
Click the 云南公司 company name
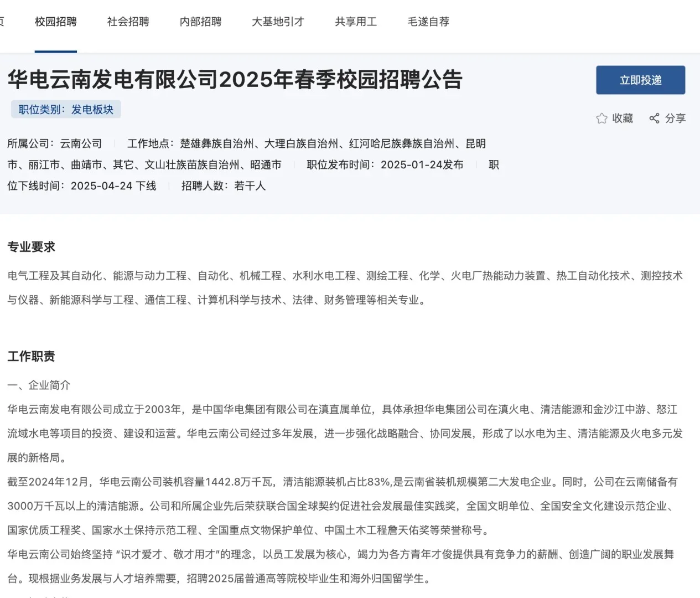81,143
